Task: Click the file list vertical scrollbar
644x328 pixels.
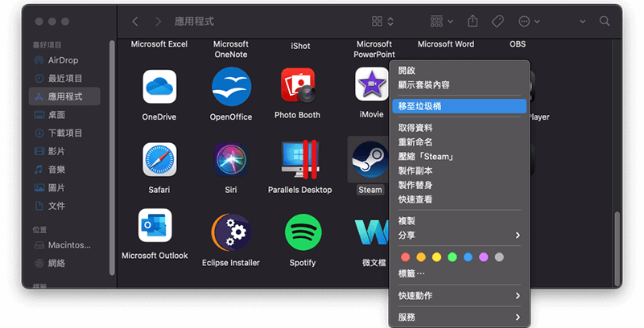Action: coord(617,248)
